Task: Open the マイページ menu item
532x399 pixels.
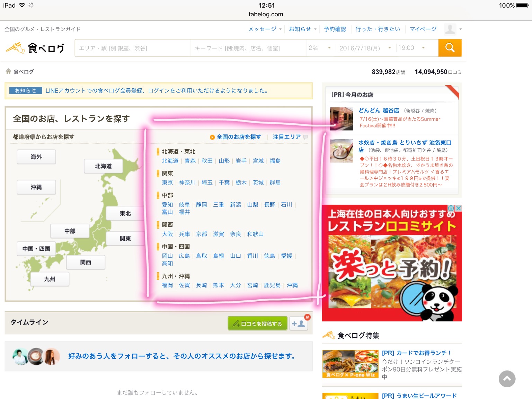Action: [423, 29]
